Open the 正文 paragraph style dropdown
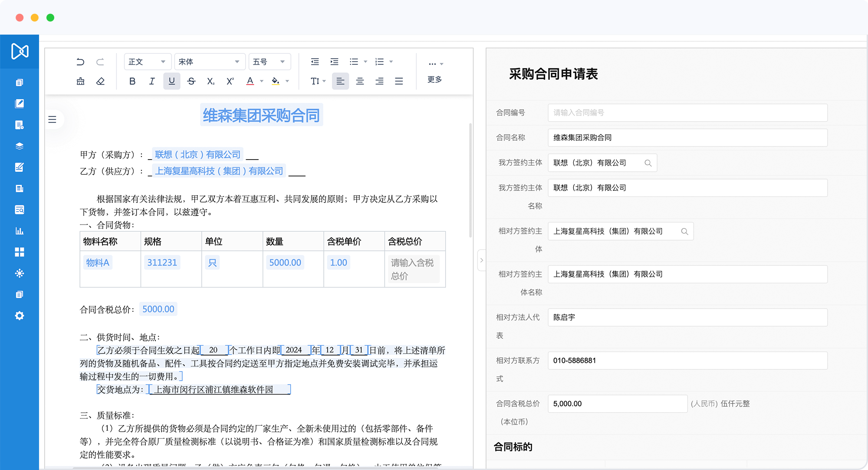 click(147, 62)
